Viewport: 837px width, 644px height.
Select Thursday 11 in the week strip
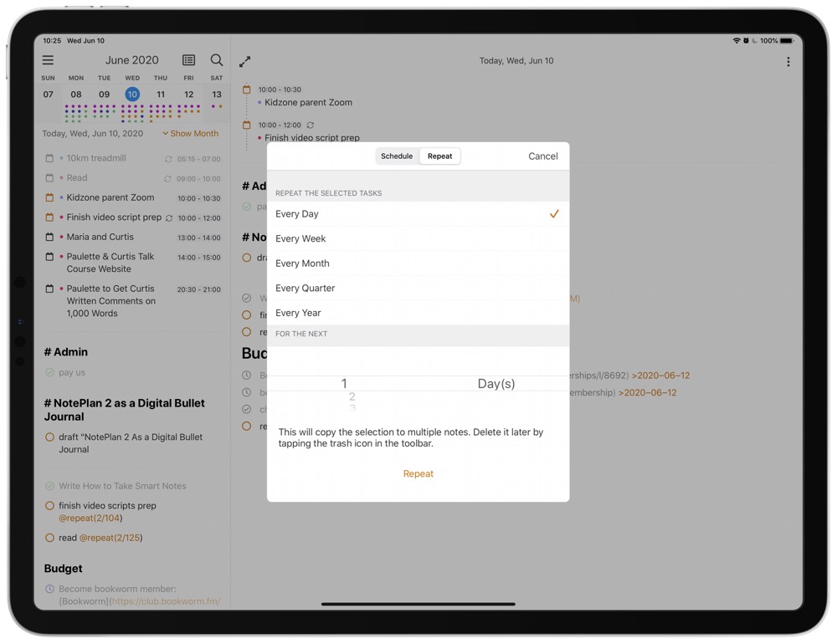coord(161,95)
